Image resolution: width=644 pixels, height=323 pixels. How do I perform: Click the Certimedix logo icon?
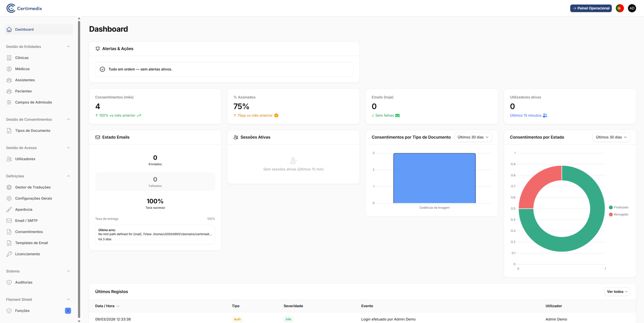pos(11,8)
